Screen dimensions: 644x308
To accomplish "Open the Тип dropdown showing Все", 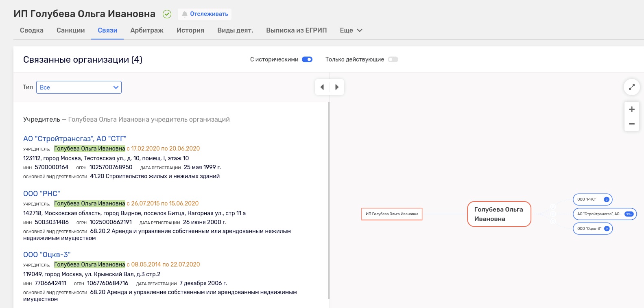I will (79, 87).
